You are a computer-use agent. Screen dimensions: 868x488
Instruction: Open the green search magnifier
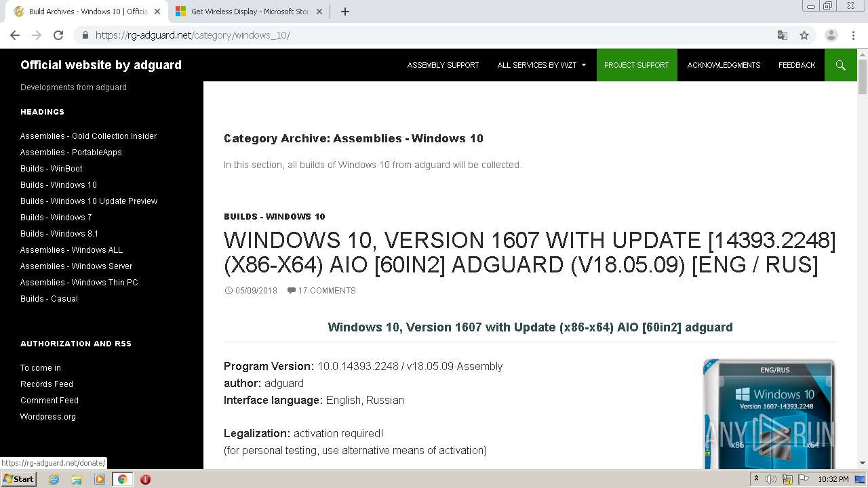(841, 65)
